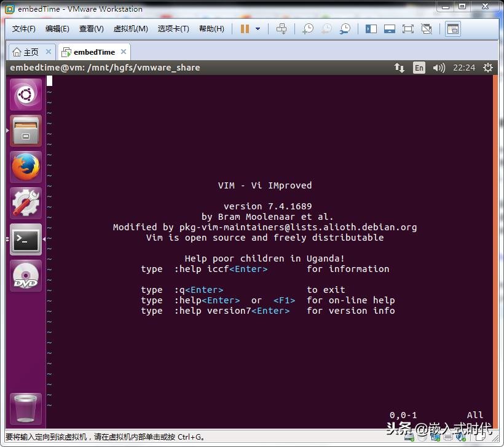The height and width of the screenshot is (447, 504).
Task: Switch to the 主页 tab
Action: (27, 52)
